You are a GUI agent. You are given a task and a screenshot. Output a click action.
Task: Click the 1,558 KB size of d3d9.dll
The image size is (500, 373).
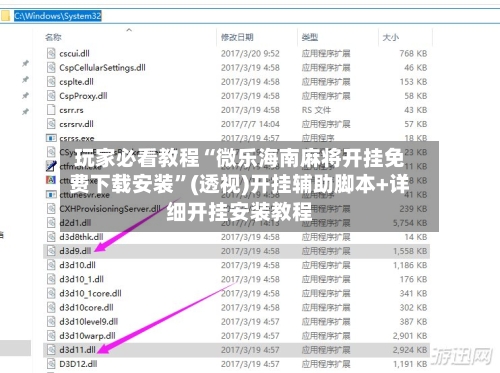(x=410, y=251)
